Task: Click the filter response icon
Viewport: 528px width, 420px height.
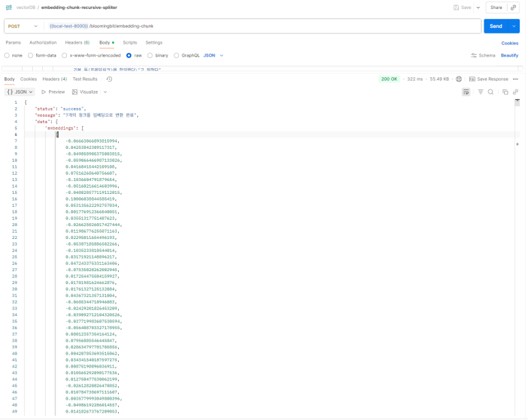Action: pyautogui.click(x=480, y=92)
